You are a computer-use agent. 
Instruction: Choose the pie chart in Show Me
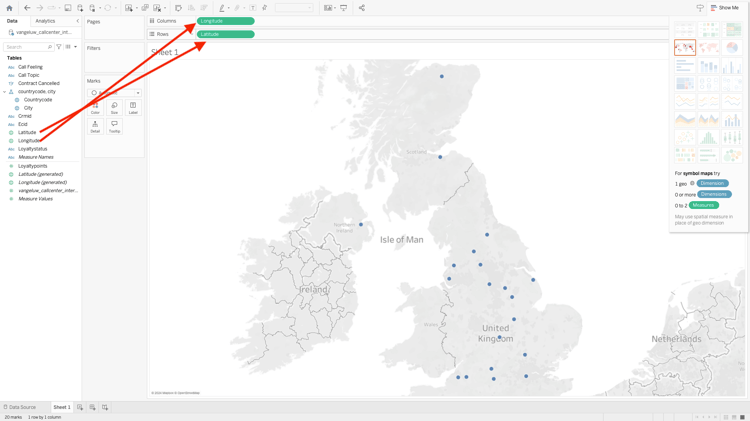pos(732,47)
